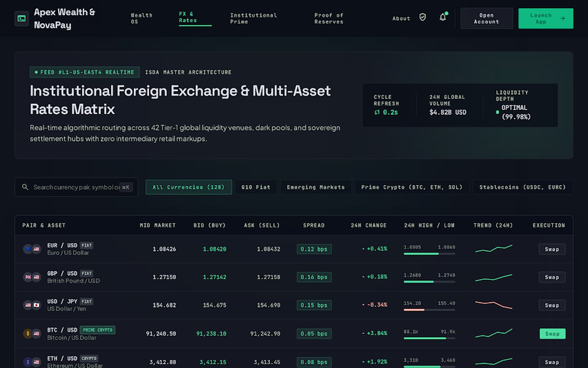Swap GBP / USD
Viewport: 588px width, 368px height.
pos(552,277)
